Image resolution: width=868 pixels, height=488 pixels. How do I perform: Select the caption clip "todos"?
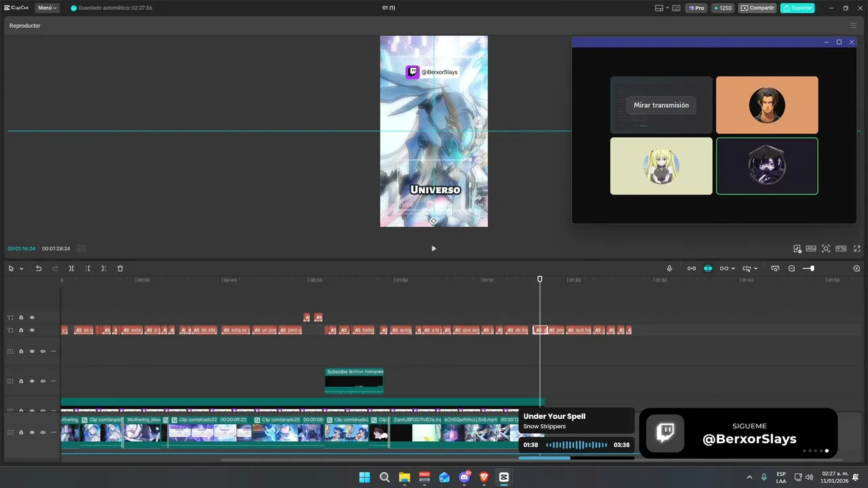[x=364, y=330]
